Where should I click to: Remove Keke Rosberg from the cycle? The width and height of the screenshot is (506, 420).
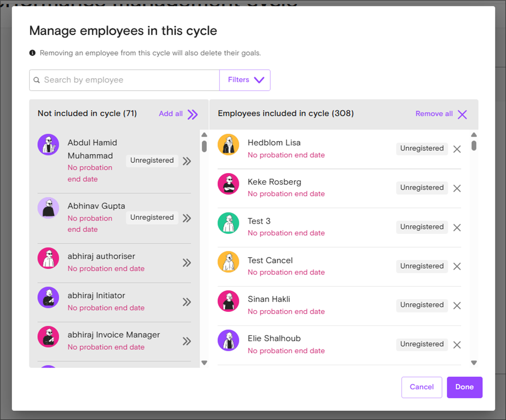tap(457, 188)
